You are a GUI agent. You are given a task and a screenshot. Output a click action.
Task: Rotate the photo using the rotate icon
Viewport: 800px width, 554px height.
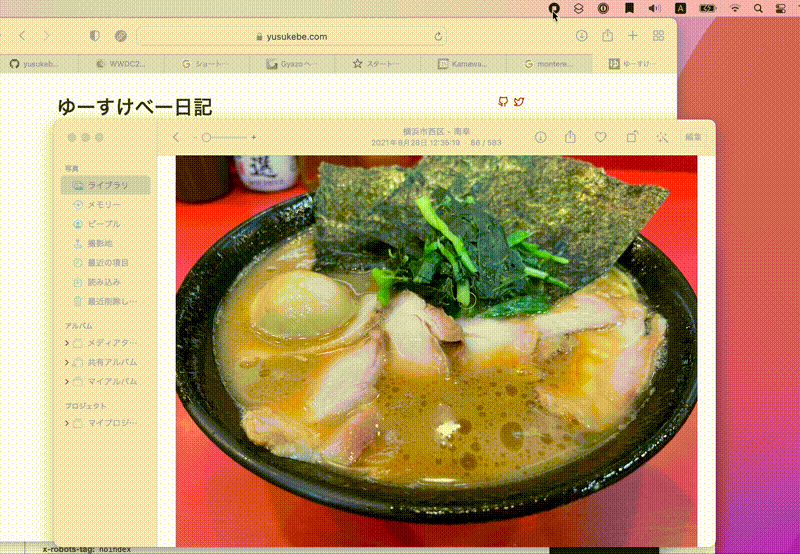(632, 137)
